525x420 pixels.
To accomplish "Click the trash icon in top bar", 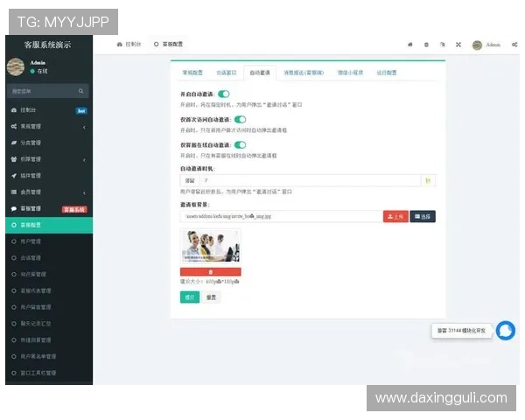I will click(x=426, y=45).
